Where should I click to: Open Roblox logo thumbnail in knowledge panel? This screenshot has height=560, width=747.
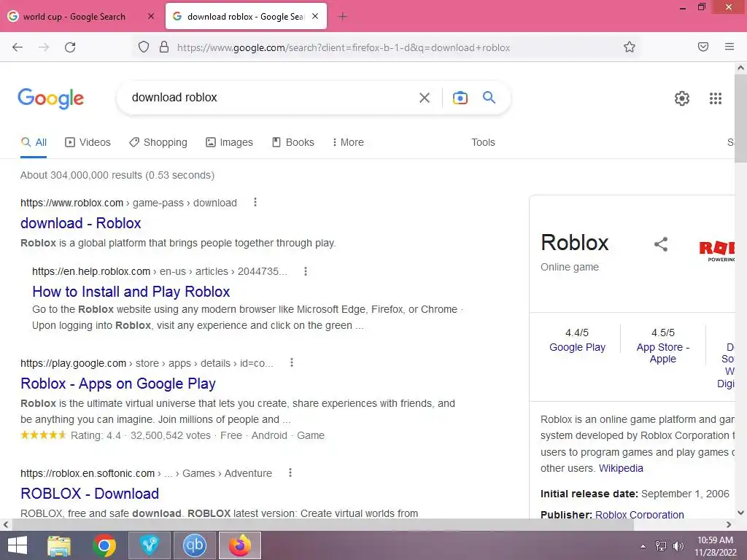click(x=717, y=251)
